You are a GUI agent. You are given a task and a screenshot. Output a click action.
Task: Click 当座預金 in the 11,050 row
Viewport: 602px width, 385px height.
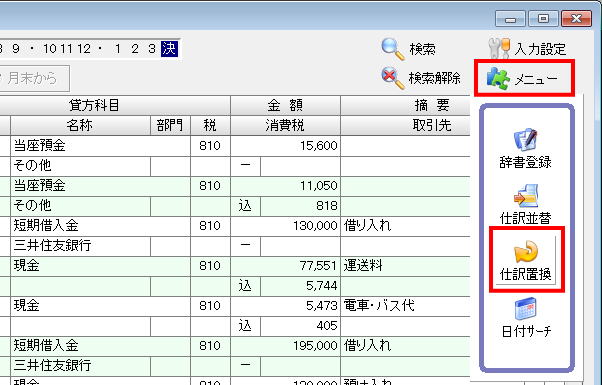point(40,186)
